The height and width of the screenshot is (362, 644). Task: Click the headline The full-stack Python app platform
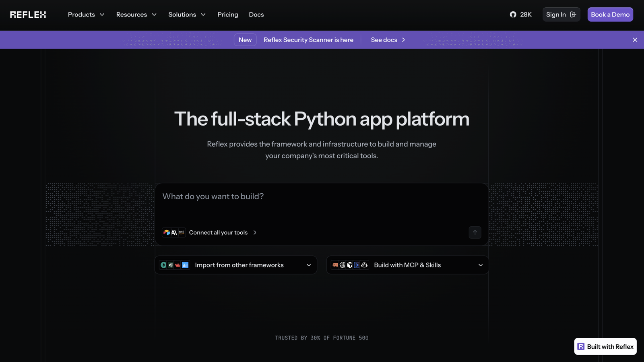pos(322,119)
